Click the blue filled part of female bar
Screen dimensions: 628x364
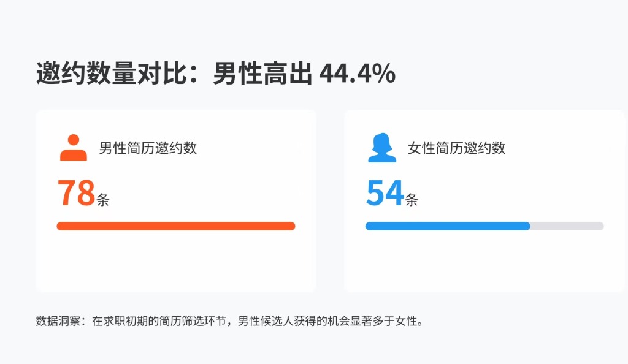[x=448, y=226]
